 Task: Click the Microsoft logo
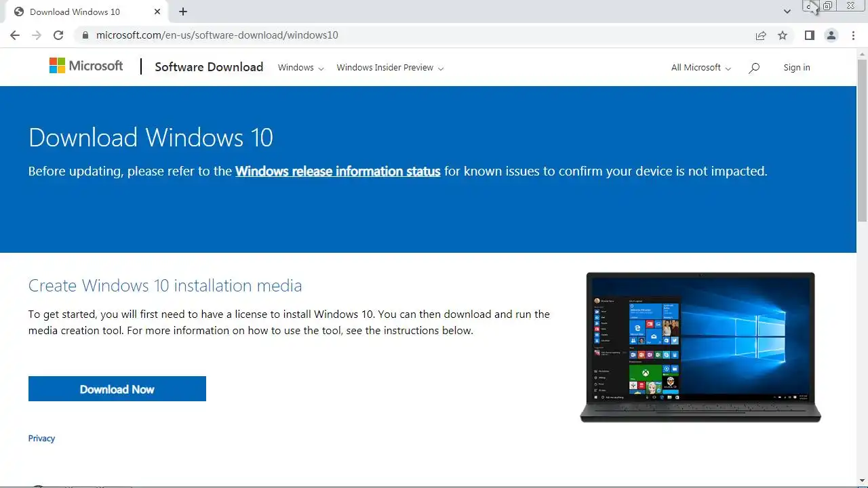[86, 66]
